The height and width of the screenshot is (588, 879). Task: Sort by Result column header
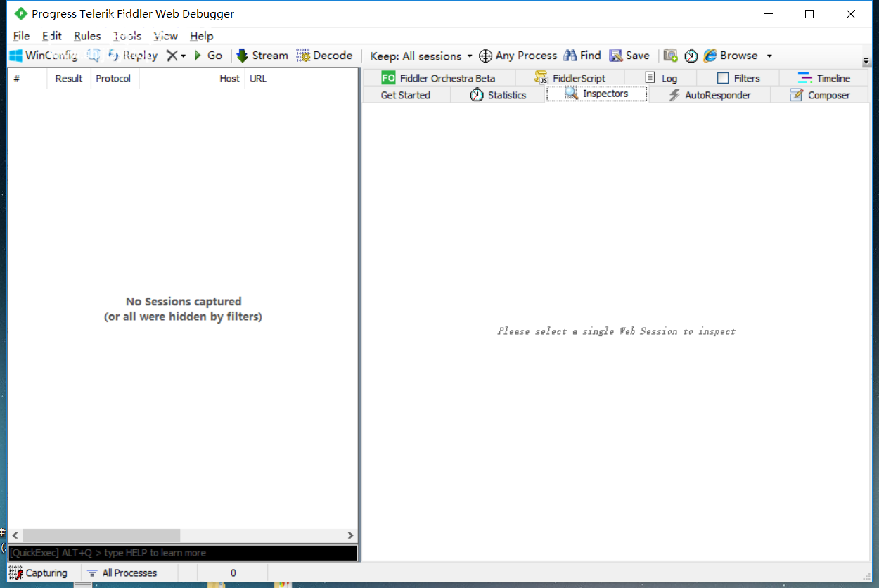(x=69, y=79)
